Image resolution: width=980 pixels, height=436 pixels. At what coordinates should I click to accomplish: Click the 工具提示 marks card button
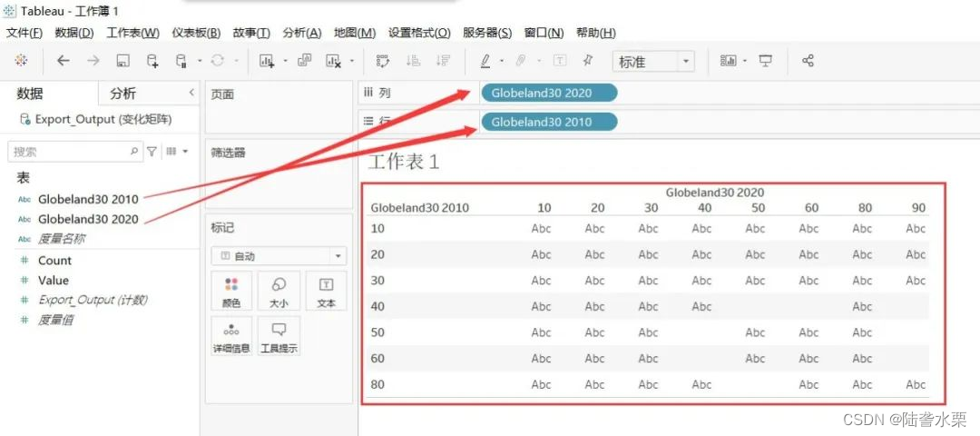tap(279, 337)
